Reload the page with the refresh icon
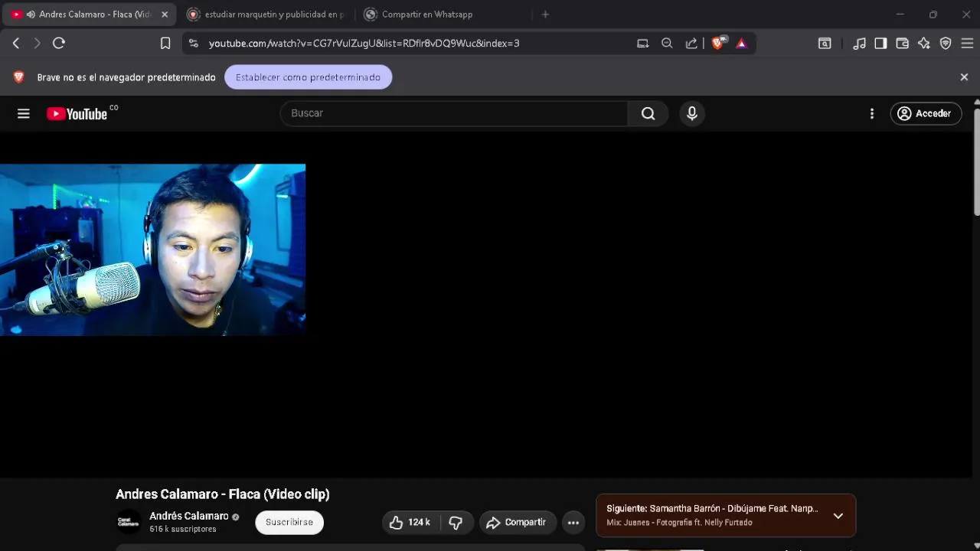Viewport: 980px width, 551px height. [59, 44]
